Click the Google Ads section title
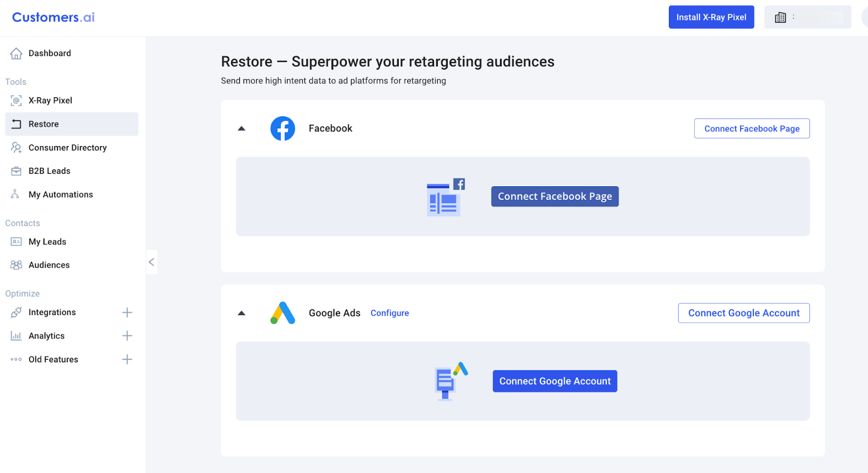 pyautogui.click(x=334, y=313)
